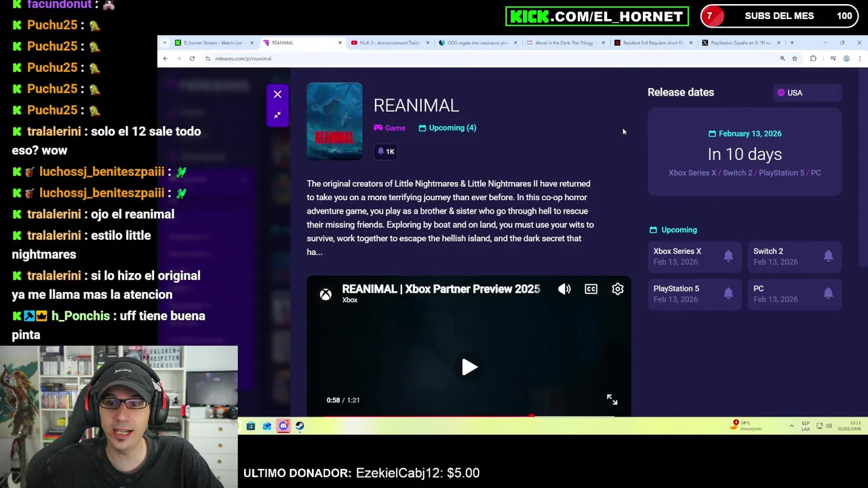Click the Game category tag

(x=389, y=128)
